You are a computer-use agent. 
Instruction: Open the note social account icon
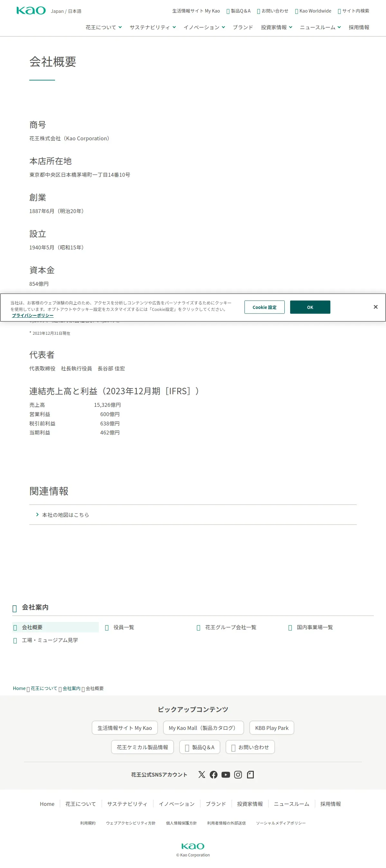click(250, 774)
